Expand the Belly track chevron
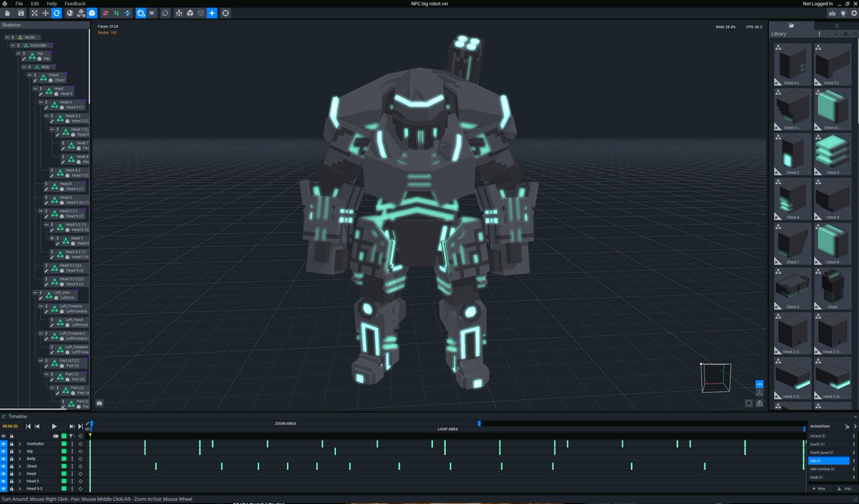This screenshot has height=504, width=859. [20, 459]
